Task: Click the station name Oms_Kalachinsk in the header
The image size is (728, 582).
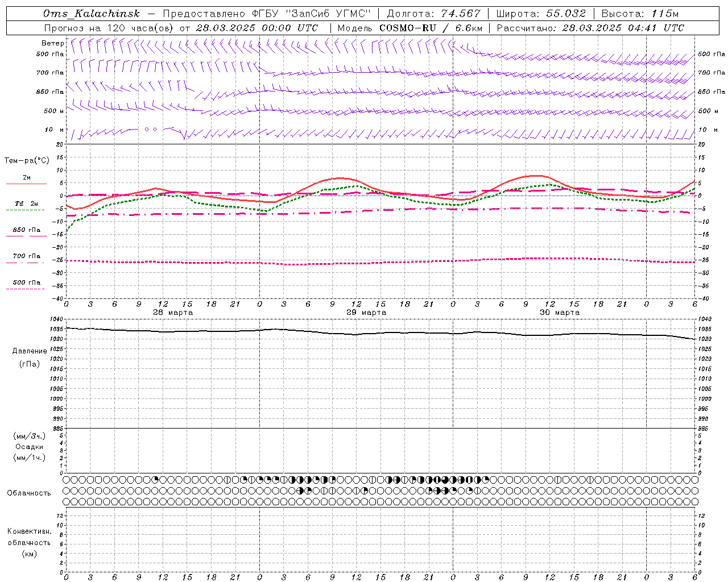Action: pyautogui.click(x=92, y=14)
